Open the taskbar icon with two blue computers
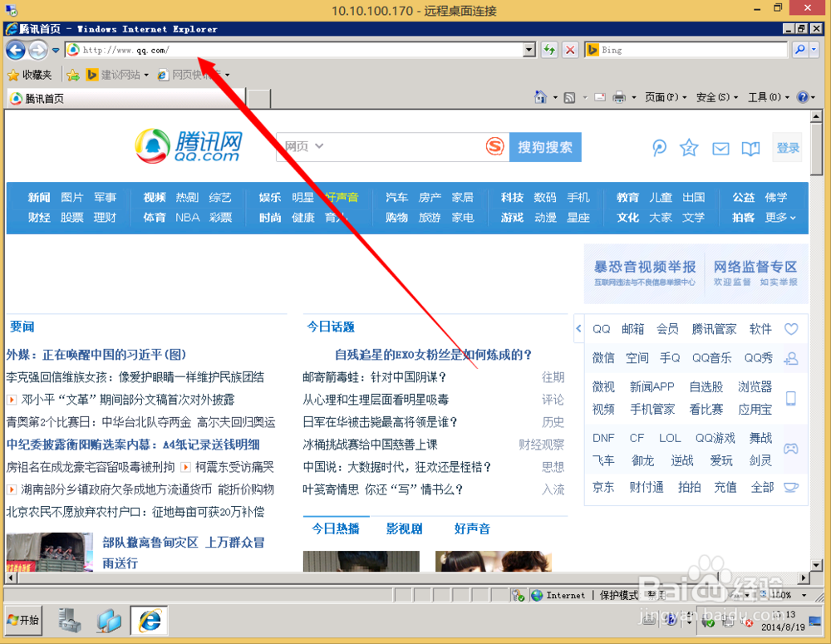Screen dimensions: 831x644 [x=109, y=621]
